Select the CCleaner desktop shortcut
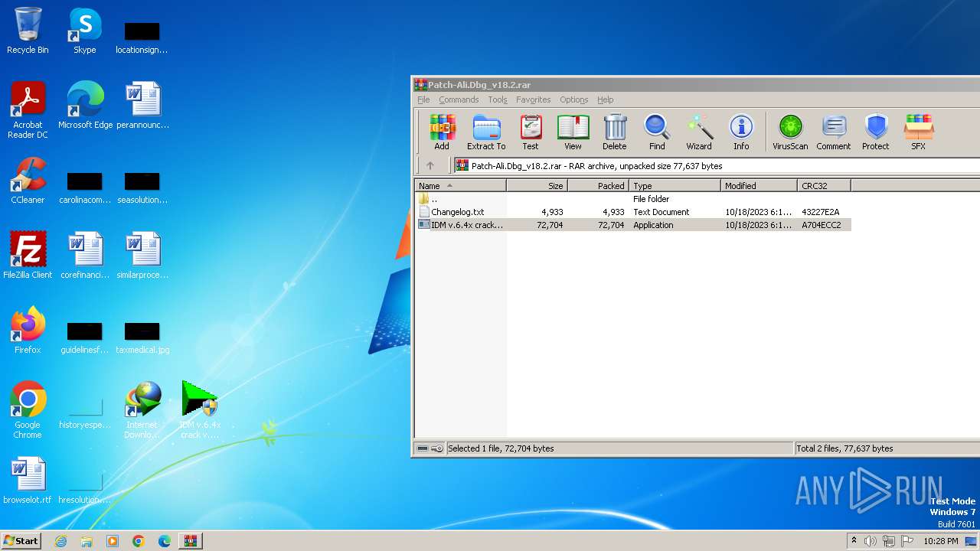The image size is (980, 551). [28, 181]
